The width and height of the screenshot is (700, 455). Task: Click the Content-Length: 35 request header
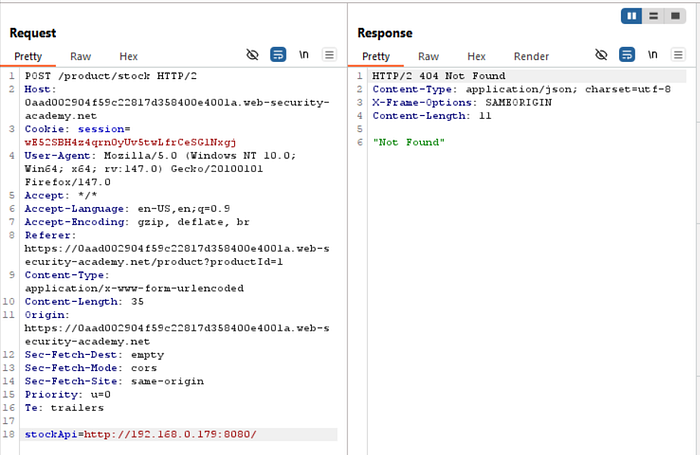pyautogui.click(x=84, y=302)
